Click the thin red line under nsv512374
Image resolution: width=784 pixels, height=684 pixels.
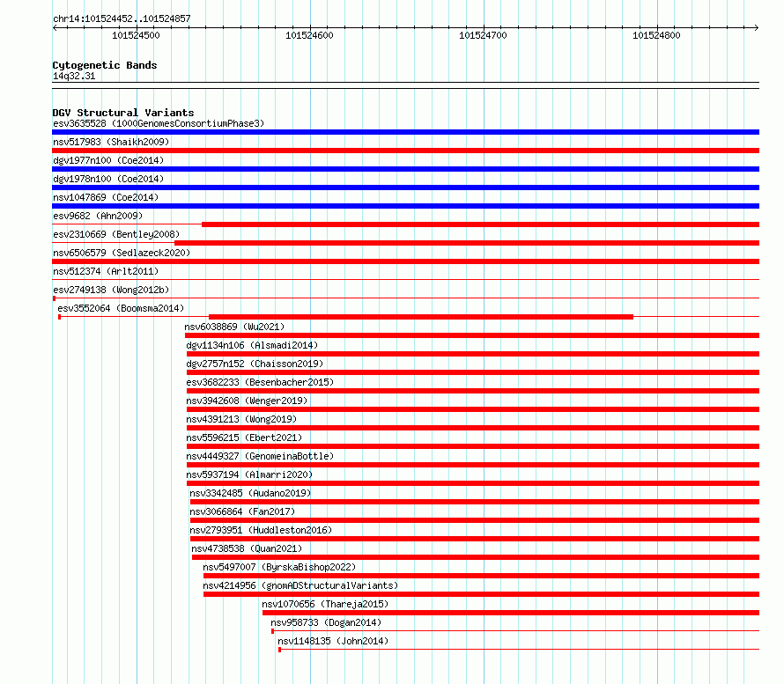click(405, 280)
